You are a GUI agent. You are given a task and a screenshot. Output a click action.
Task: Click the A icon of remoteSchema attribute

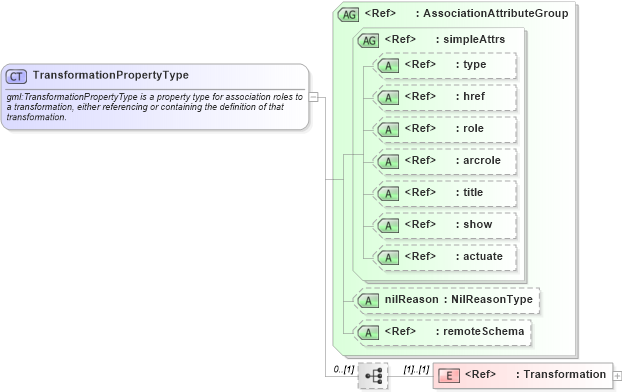368,332
